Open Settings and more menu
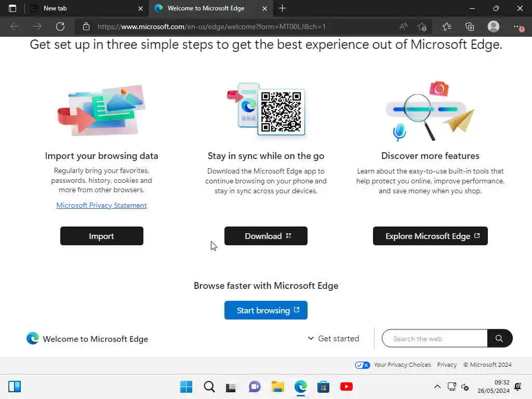 point(517,26)
